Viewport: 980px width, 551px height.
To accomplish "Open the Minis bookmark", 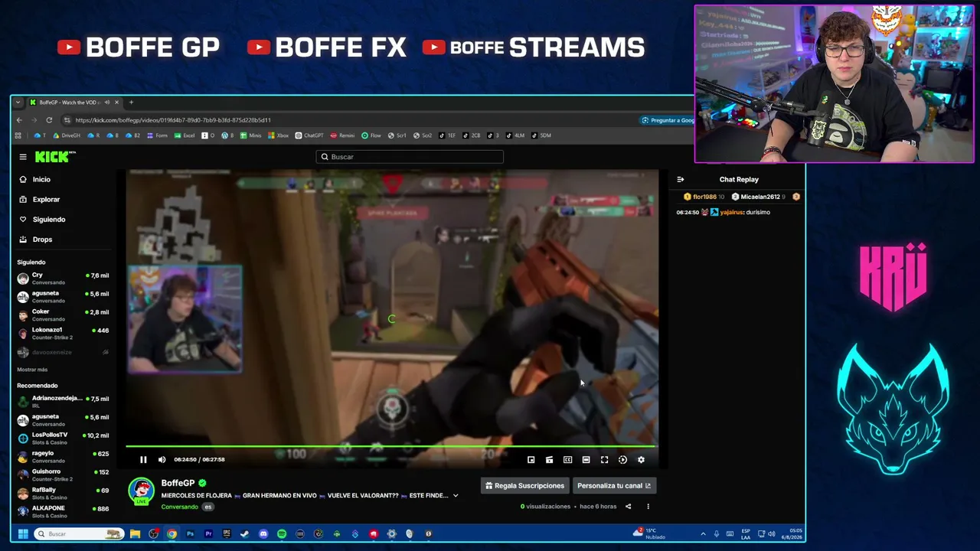I will 250,135.
